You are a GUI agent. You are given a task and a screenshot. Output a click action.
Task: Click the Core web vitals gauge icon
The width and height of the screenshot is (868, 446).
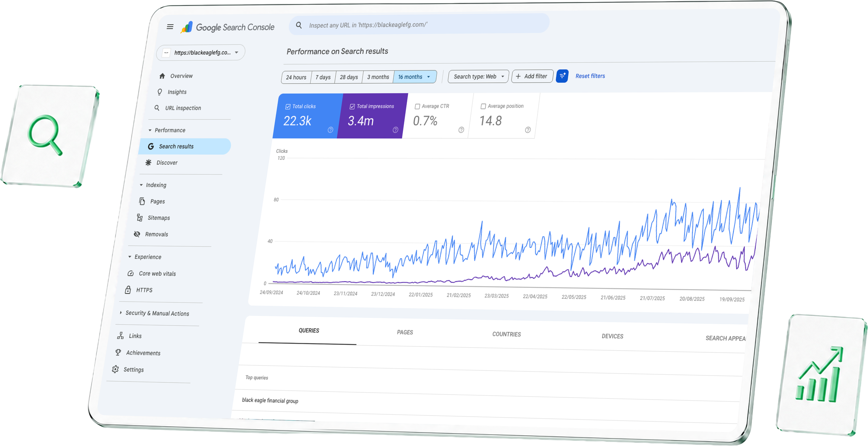pyautogui.click(x=131, y=273)
